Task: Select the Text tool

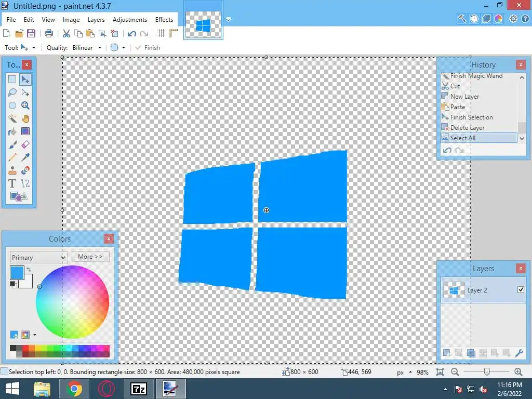Action: pyautogui.click(x=12, y=183)
